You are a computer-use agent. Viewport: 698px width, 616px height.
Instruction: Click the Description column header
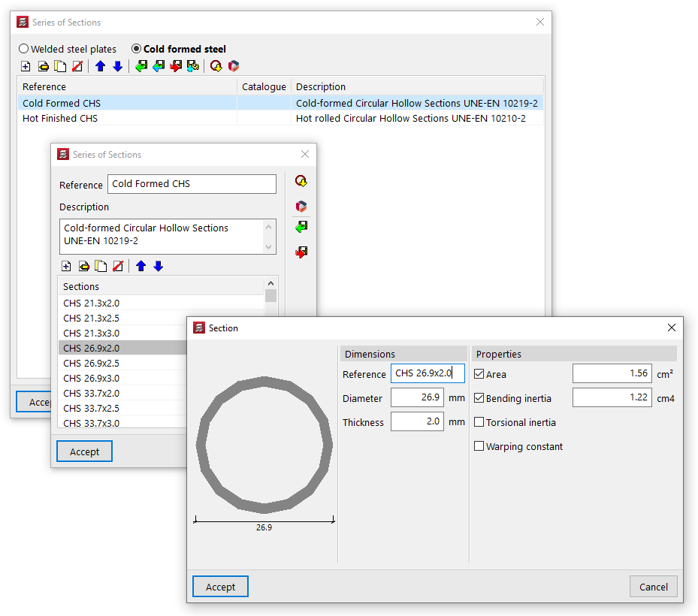(417, 86)
